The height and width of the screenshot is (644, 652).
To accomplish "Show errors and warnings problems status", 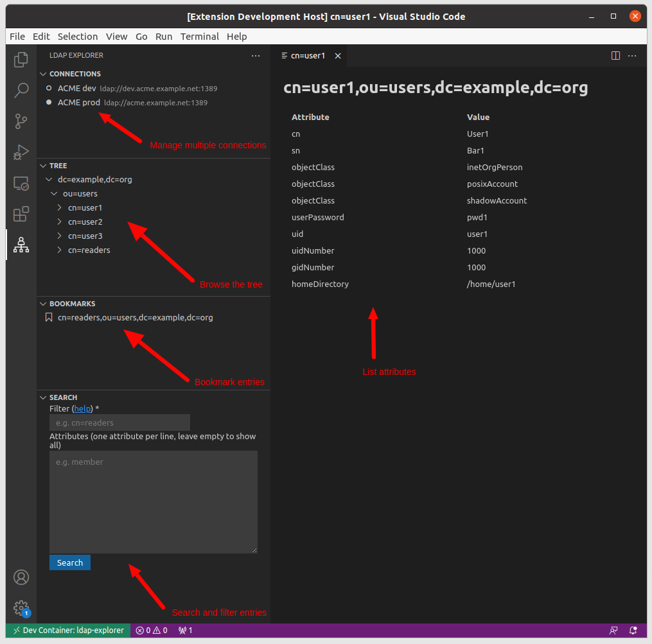I will coord(152,631).
